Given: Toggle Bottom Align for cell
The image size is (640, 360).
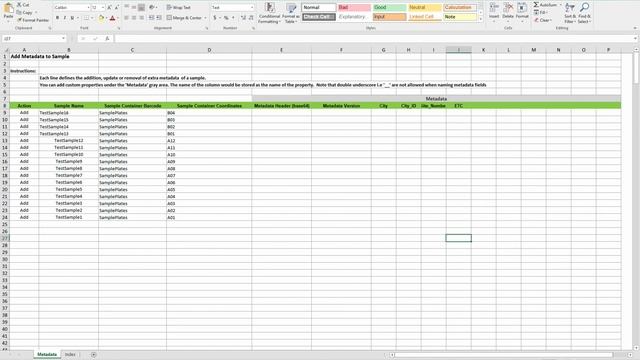Looking at the screenshot, I should (141, 8).
